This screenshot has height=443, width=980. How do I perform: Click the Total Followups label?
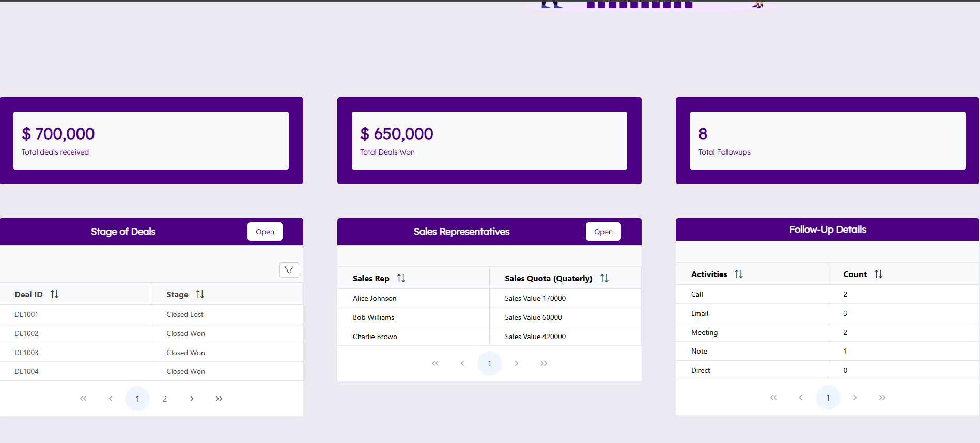click(724, 152)
